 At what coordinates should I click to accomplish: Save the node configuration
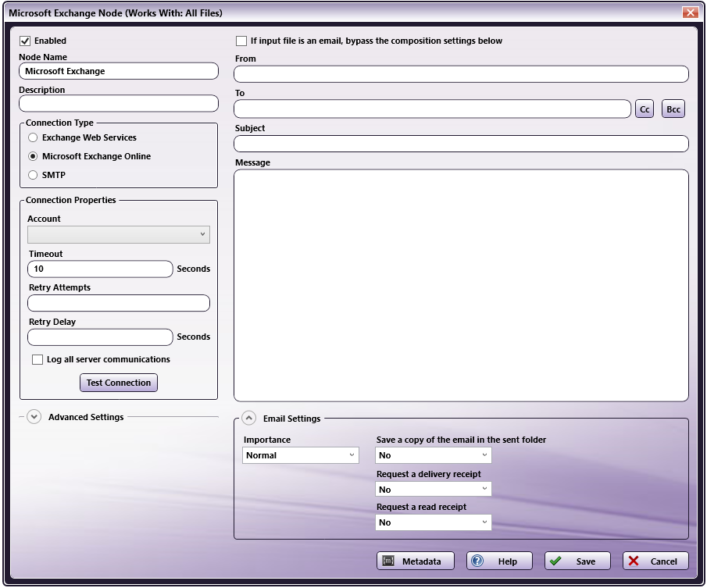(x=577, y=561)
